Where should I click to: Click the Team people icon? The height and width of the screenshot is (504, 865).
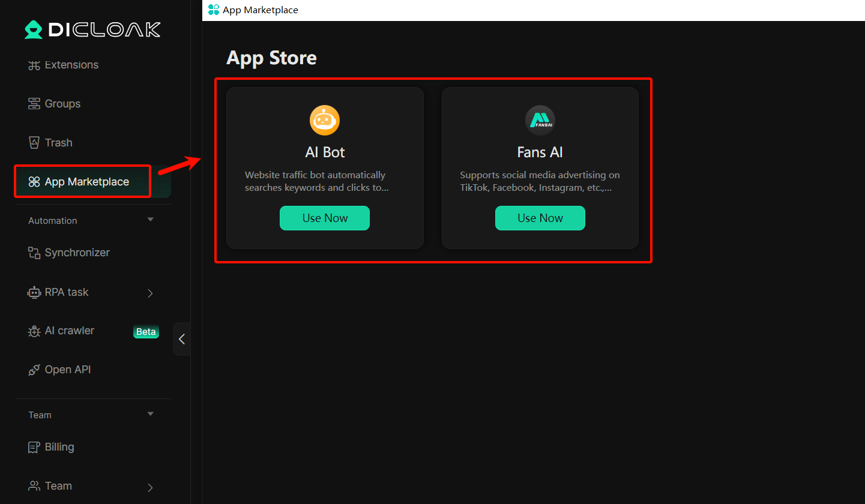click(34, 486)
